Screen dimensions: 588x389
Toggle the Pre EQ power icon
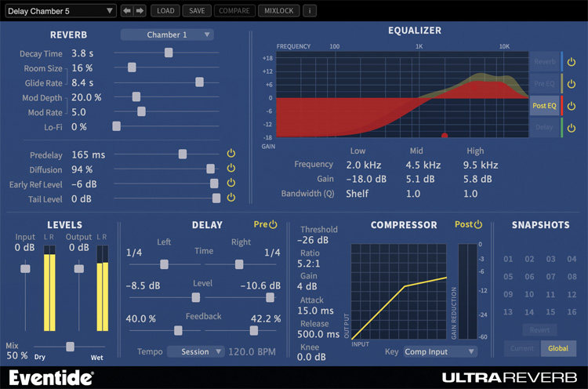571,84
